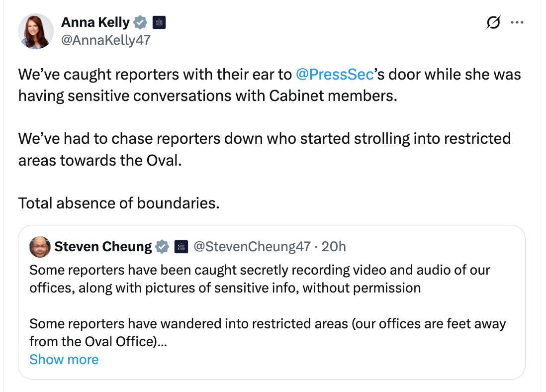Click the opening sentence about reporters' ears
Viewport: 546px width, 392px height.
pos(269,85)
